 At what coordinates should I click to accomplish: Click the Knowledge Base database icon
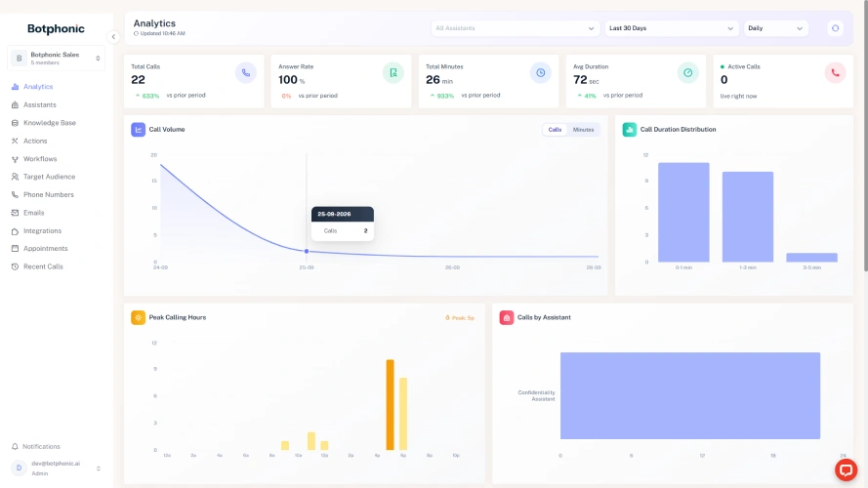pos(15,123)
